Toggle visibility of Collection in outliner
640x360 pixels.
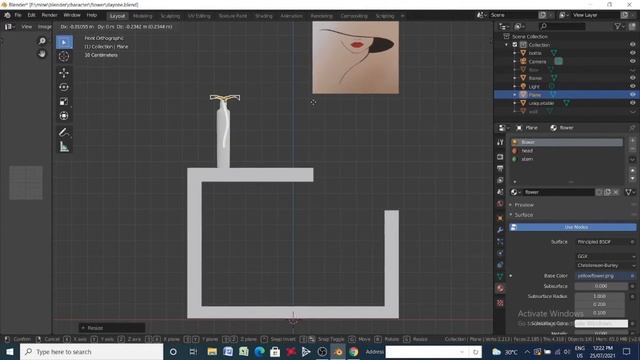pos(632,45)
